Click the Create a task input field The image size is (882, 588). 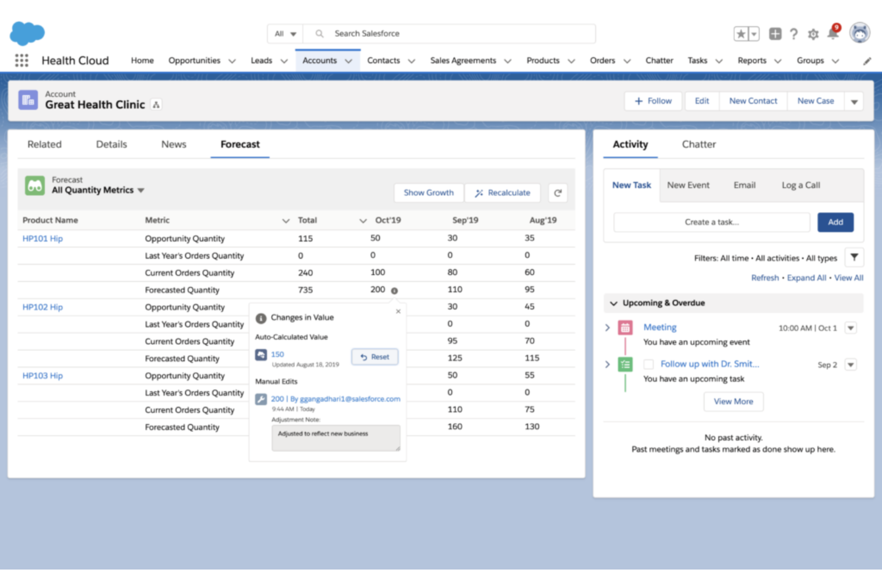pos(711,222)
